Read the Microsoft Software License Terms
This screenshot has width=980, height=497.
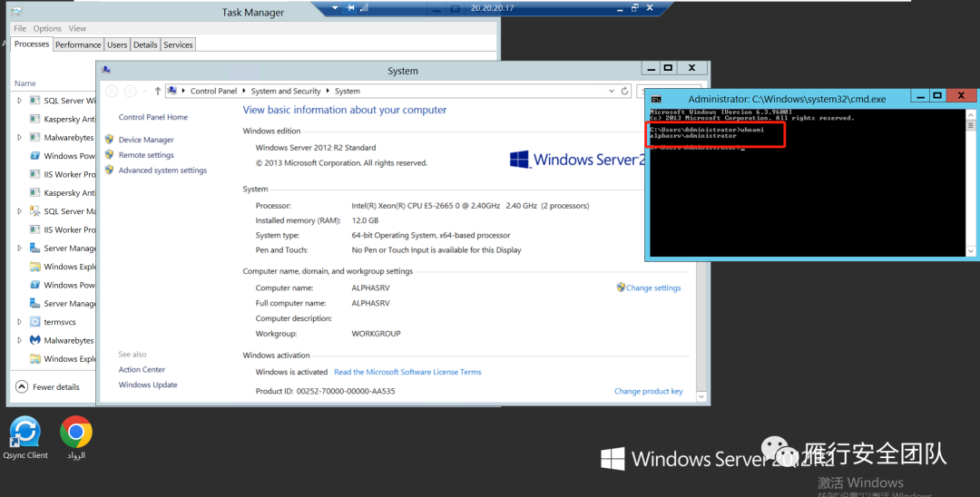click(407, 372)
